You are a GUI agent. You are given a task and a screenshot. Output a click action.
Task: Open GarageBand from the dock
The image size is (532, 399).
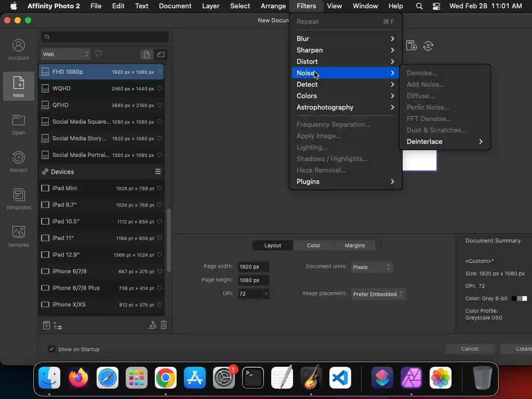[311, 377]
